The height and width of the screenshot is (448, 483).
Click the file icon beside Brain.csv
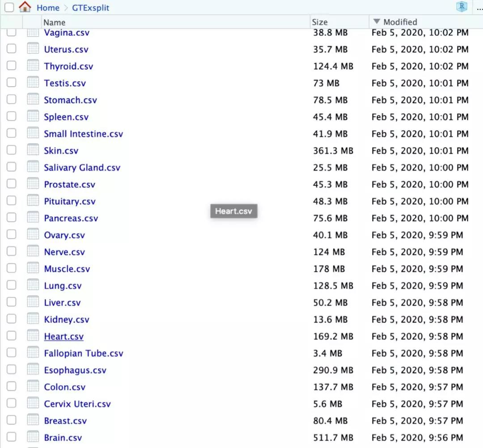(33, 437)
